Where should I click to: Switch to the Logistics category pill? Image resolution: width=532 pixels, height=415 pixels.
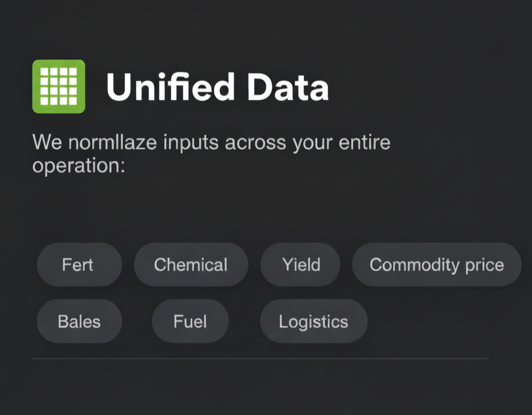(314, 321)
